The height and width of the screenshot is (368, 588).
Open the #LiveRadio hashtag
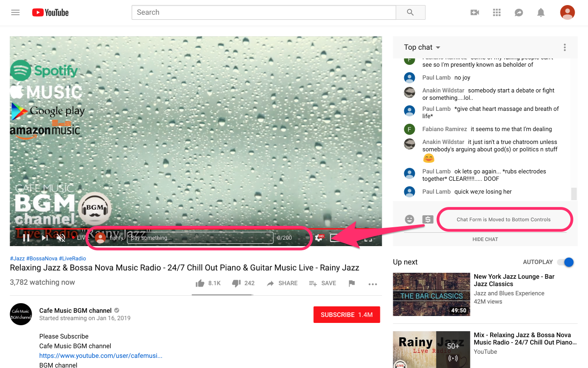point(73,259)
